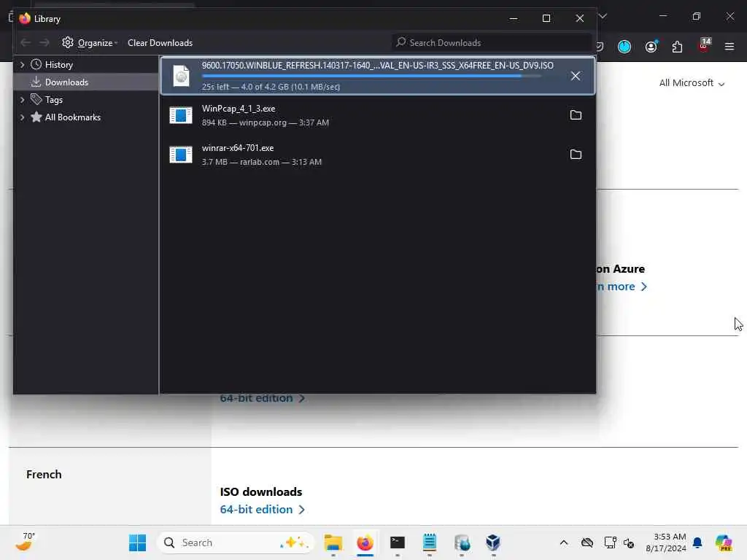Click the Pocket shield icon behind Library window
Screen dimensions: 747x560
(600, 47)
